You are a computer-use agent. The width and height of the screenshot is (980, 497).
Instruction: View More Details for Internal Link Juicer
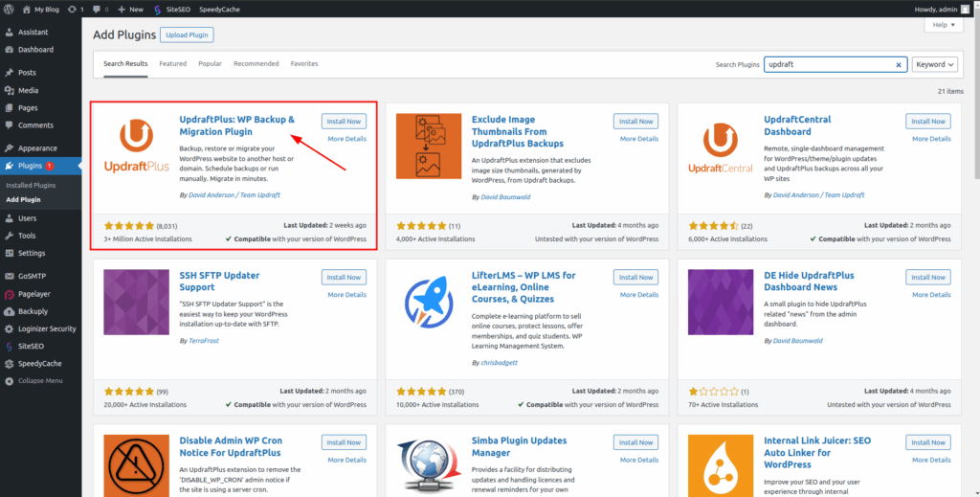[x=931, y=460]
